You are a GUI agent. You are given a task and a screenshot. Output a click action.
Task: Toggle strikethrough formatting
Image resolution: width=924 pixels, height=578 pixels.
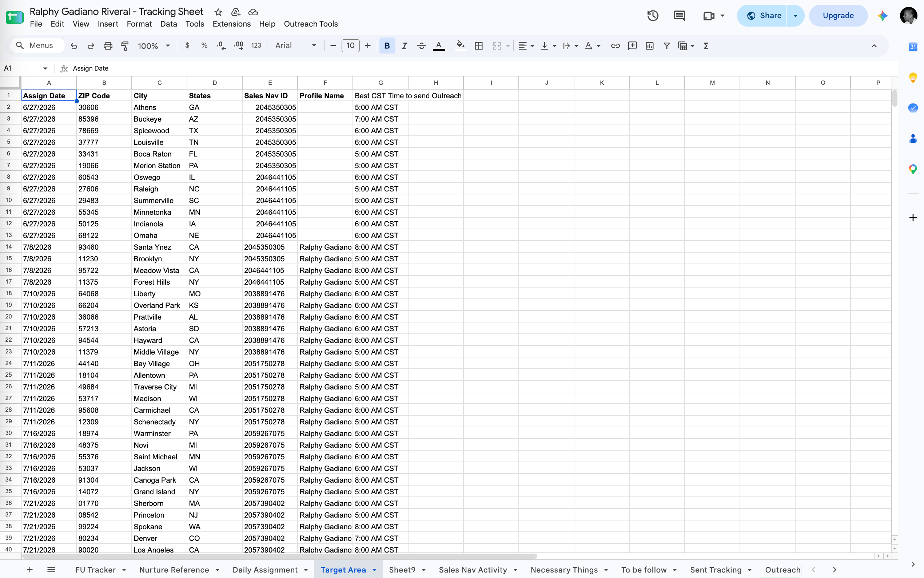(x=421, y=46)
